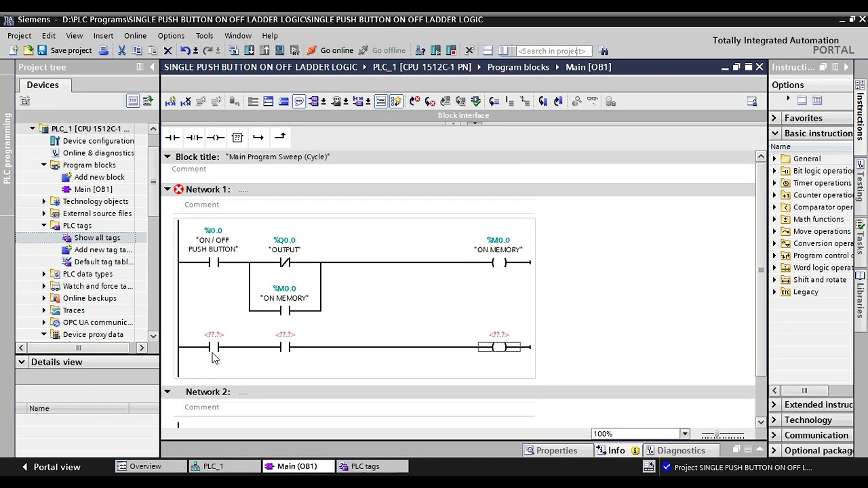Toggle the free-form comments toolbar button
This screenshot has width=868, height=488.
click(x=299, y=101)
